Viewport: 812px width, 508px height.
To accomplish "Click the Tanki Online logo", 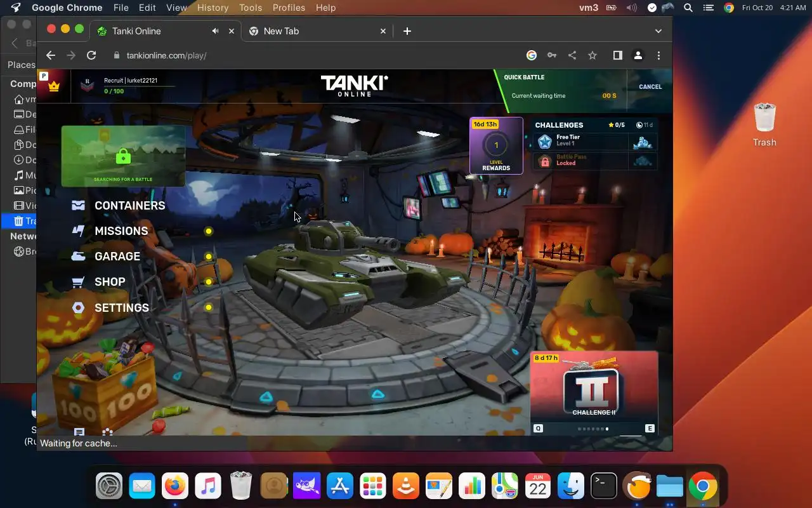I will click(x=354, y=86).
